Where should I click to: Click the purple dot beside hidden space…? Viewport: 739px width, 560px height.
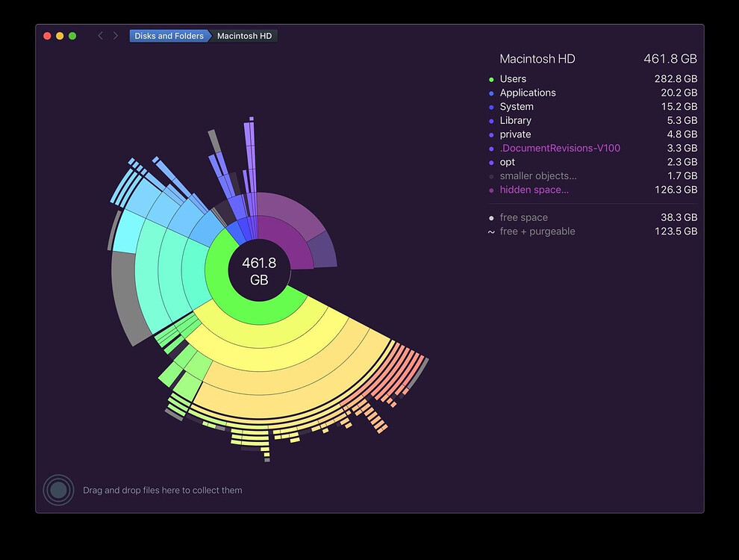coord(491,190)
